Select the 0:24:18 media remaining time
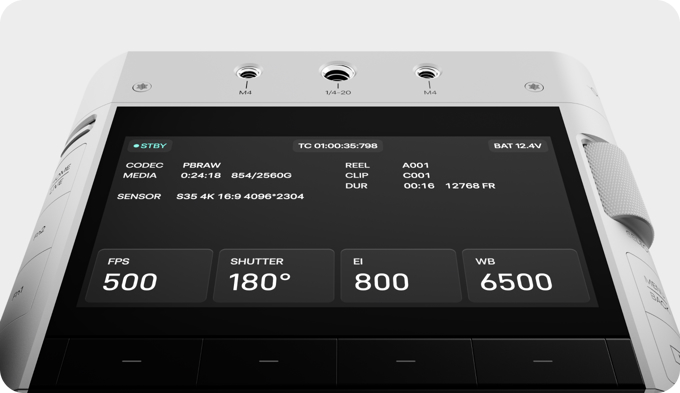This screenshot has width=680, height=393. point(201,175)
